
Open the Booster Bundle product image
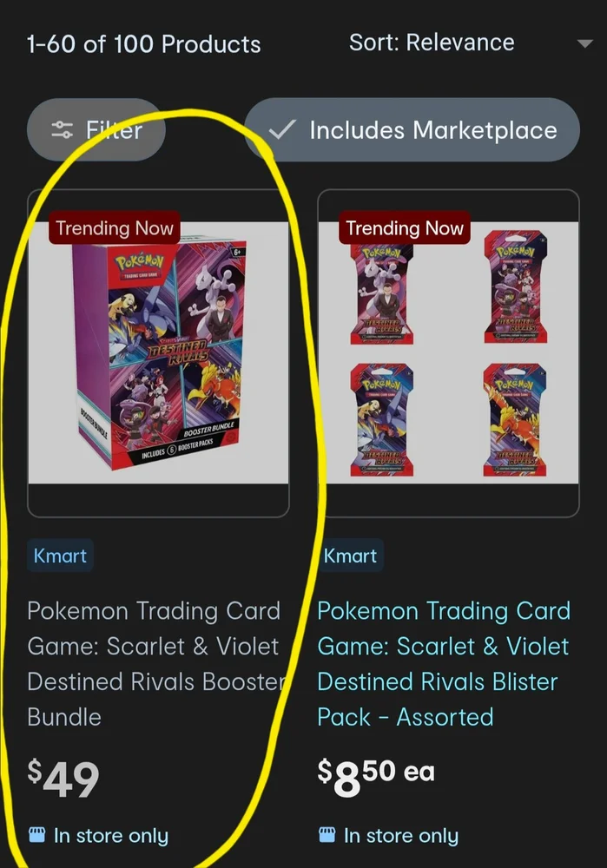[x=158, y=353]
